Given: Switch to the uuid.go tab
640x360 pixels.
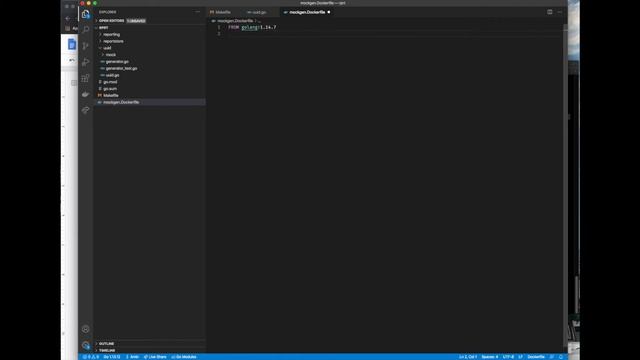Looking at the screenshot, I should click(x=259, y=12).
